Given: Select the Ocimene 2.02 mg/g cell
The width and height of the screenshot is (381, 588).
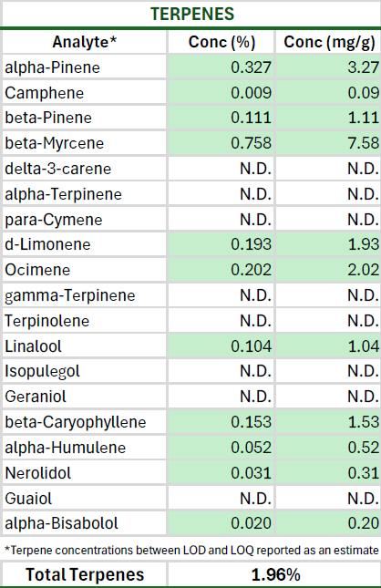Looking at the screenshot, I should click(x=328, y=270).
